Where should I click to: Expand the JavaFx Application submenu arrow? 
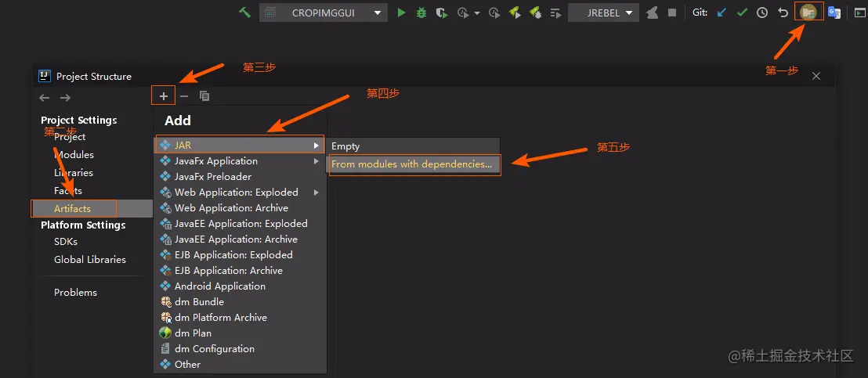click(x=316, y=160)
